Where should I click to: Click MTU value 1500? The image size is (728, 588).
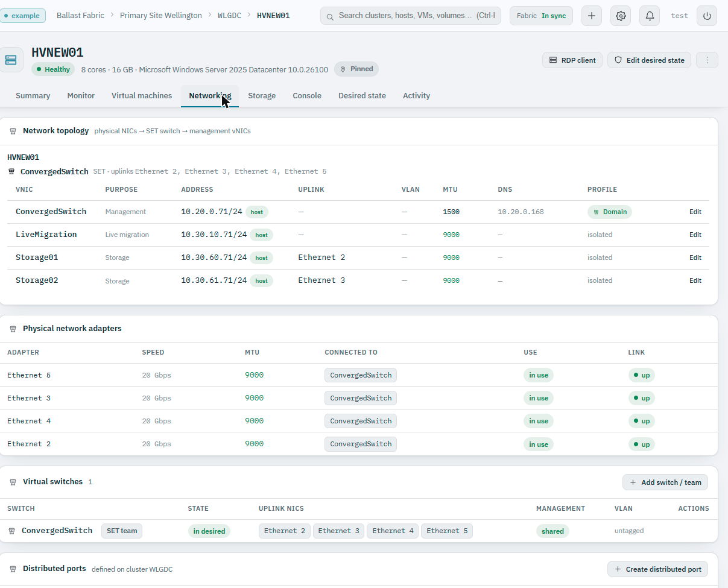[x=451, y=212]
